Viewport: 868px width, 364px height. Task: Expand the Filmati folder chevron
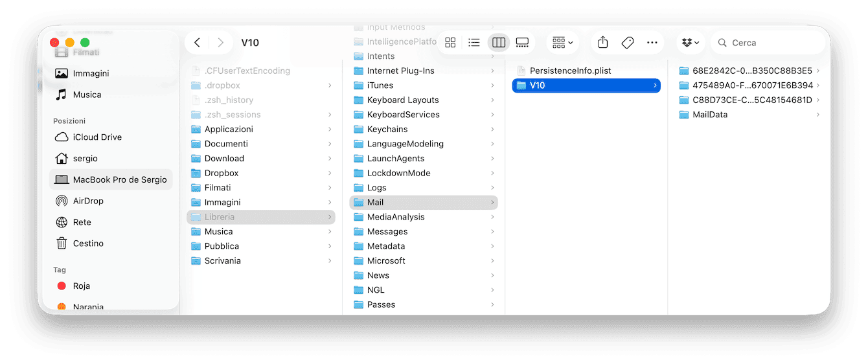click(330, 188)
